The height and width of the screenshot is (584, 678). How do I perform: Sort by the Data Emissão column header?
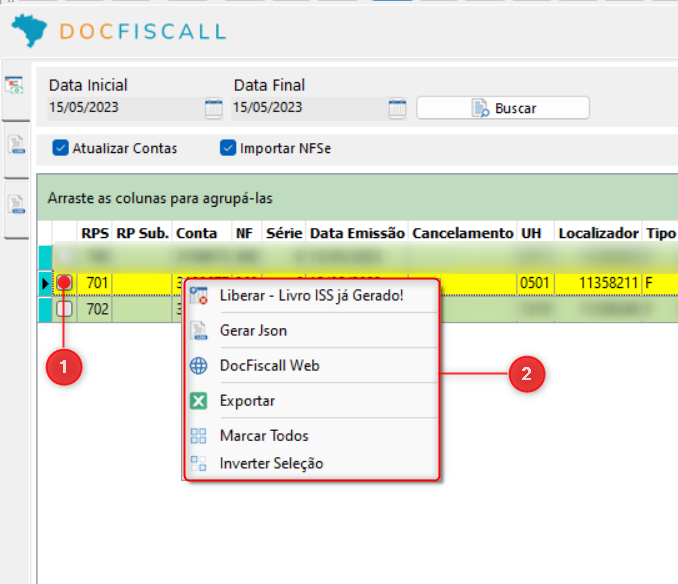coord(357,233)
